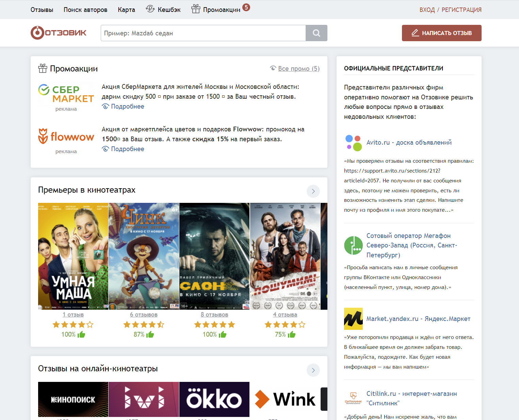This screenshot has width=519, height=420.
Task: Click the Kinopoisk logo tile
Action: [73, 399]
